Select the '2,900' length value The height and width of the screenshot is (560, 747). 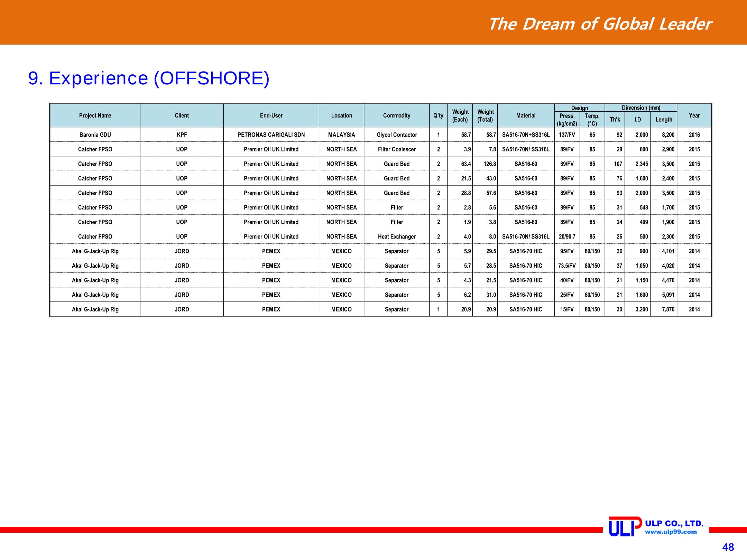coord(664,149)
